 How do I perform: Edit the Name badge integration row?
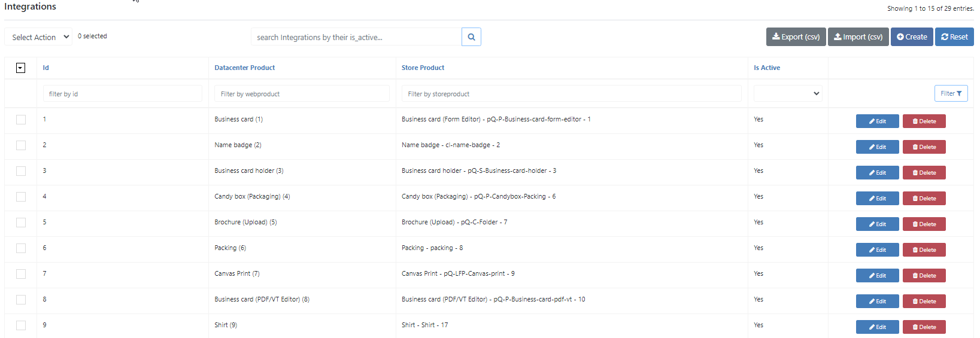(x=877, y=147)
